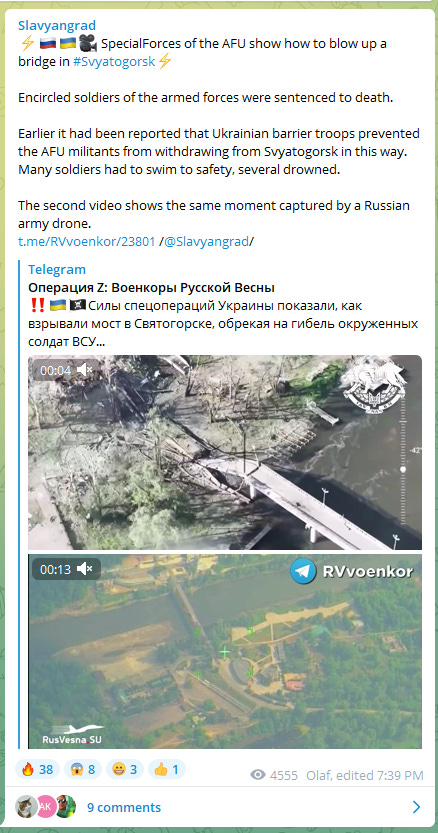The width and height of the screenshot is (438, 833).
Task: Open the #Svyatogorsk hashtag
Action: 114,61
